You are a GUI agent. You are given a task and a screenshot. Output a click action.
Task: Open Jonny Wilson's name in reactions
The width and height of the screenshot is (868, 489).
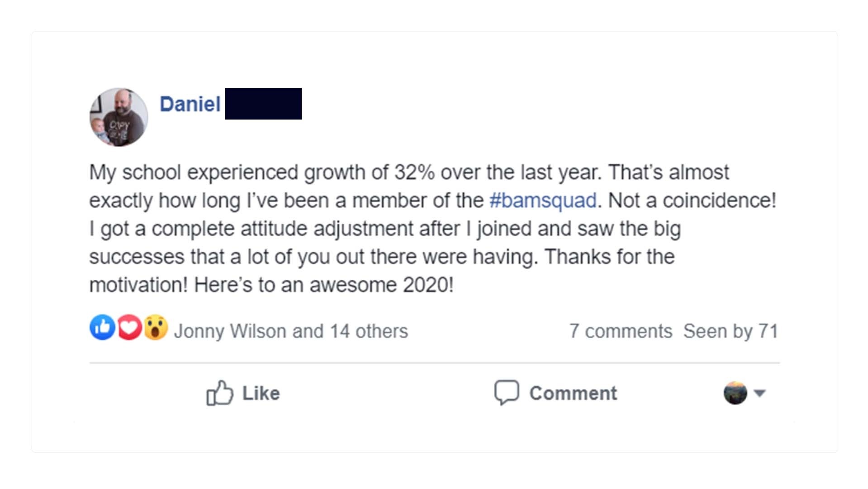231,331
